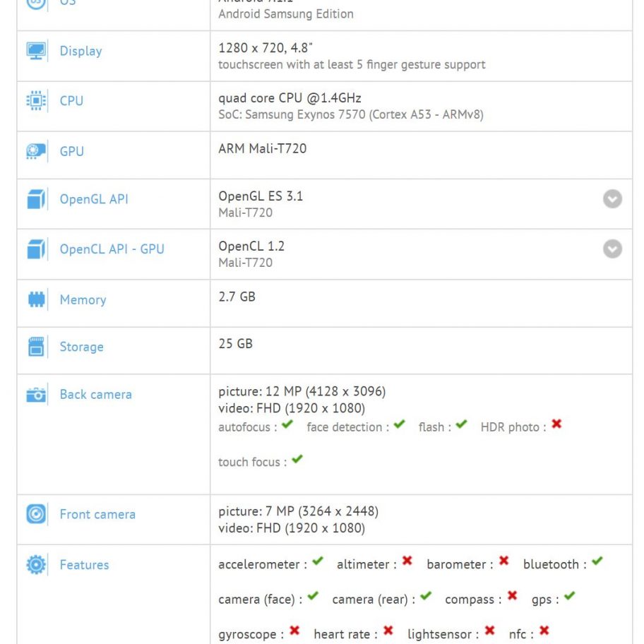Click the Memory chip icon
Screen dimensions: 644x644
coord(36,299)
